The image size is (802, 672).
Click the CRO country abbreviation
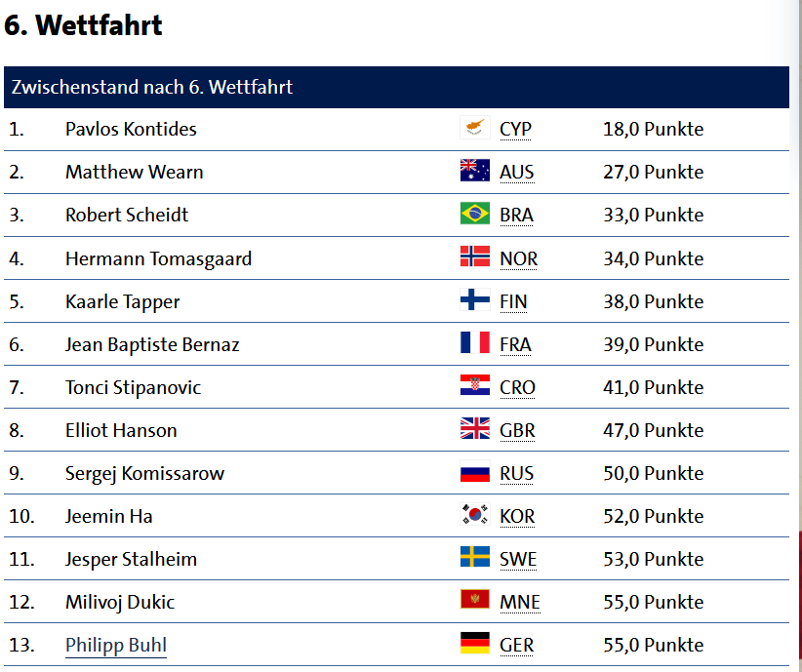click(518, 387)
